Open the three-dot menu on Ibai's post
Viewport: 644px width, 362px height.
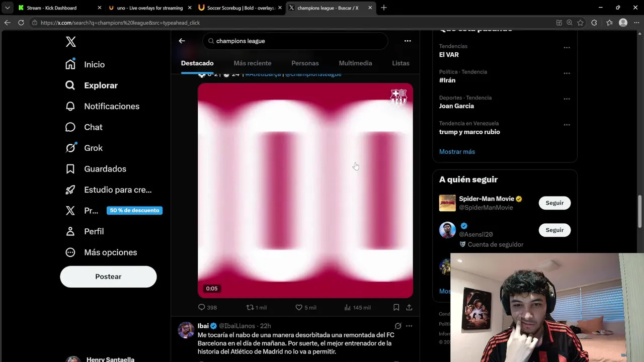coord(409,326)
